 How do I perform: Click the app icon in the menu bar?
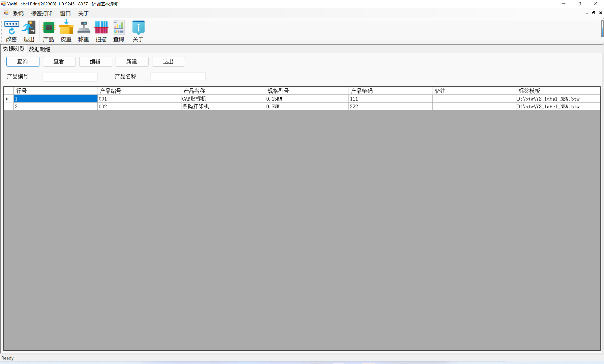[6, 13]
